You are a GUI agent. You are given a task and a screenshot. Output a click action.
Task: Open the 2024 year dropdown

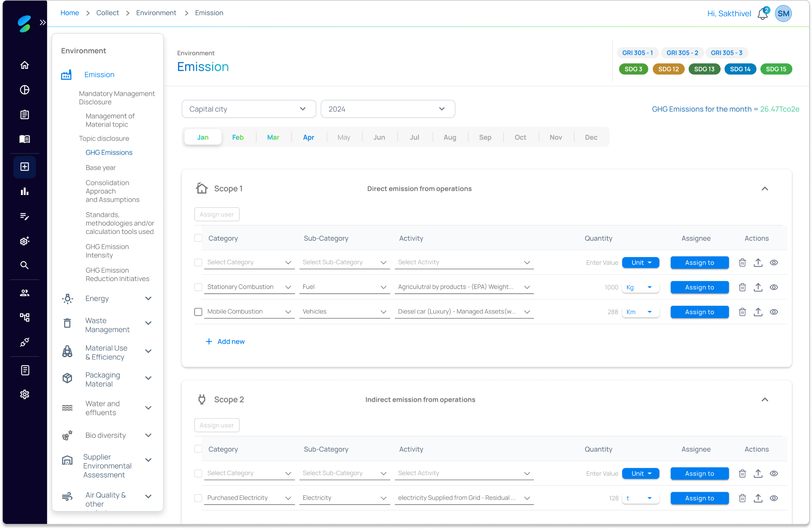[387, 109]
